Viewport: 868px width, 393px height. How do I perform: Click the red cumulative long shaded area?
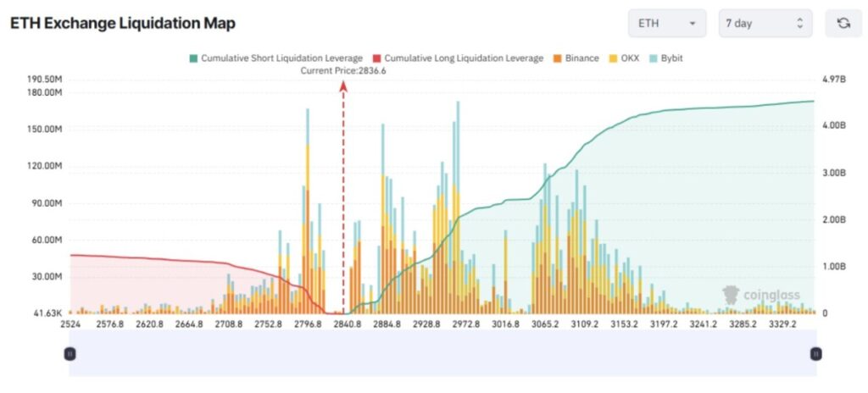click(x=127, y=284)
